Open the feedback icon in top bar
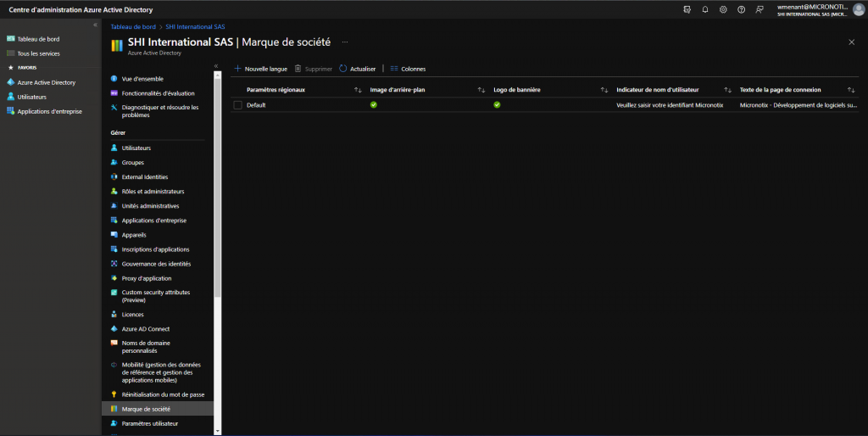The width and height of the screenshot is (868, 436). (759, 9)
